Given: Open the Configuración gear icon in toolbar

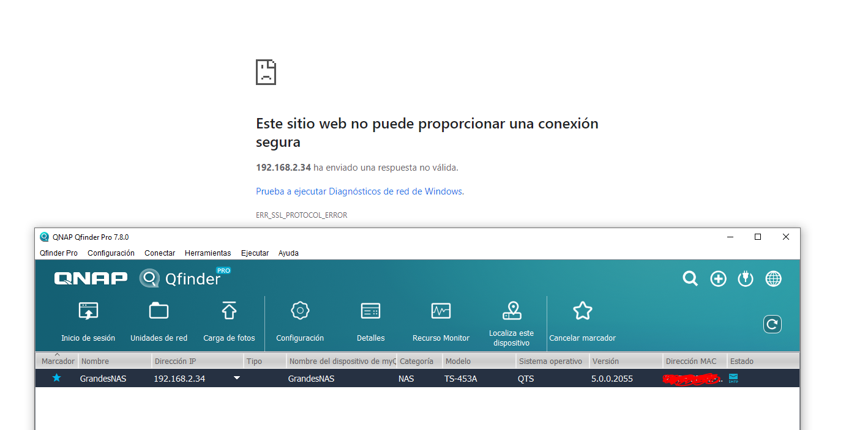Looking at the screenshot, I should [300, 311].
